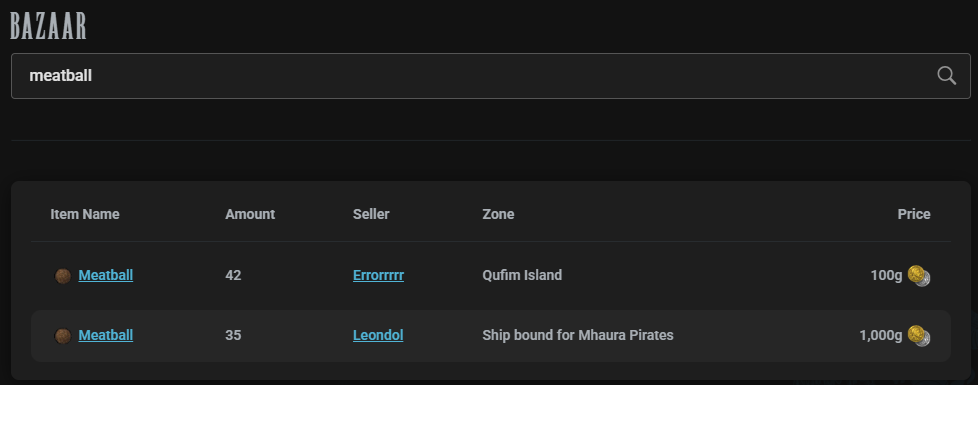Screen dimensions: 978x421
Task: Click the "Ship bound for Mhaura Pirates" zone
Action: coord(578,335)
